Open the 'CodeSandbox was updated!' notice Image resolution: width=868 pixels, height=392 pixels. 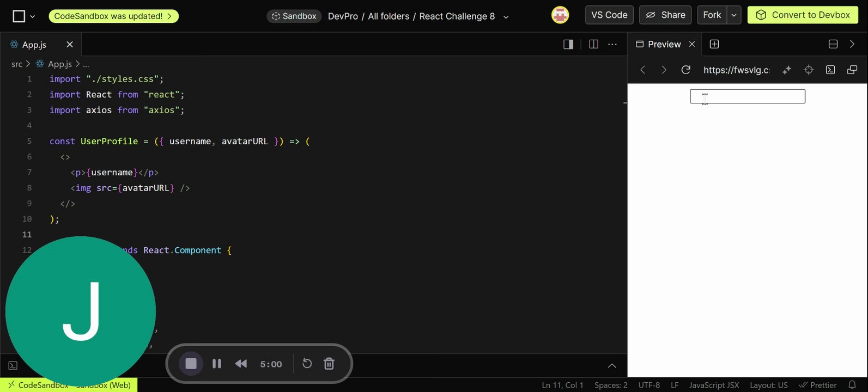point(113,16)
